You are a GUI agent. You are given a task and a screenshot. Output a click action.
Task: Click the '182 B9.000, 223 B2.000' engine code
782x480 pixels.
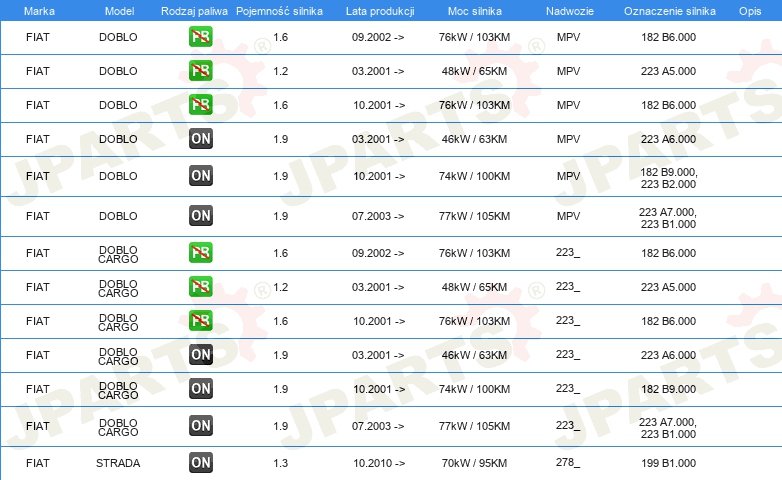(668, 178)
